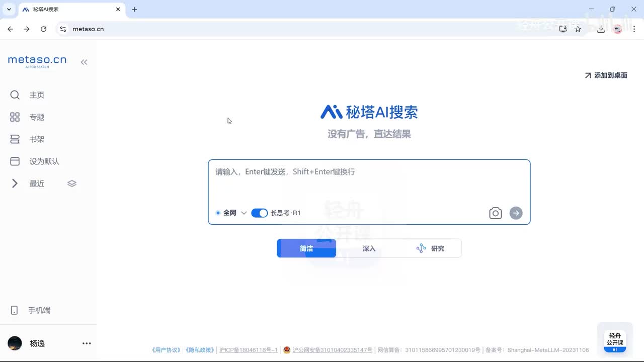Click the metaso.cn logo
Image resolution: width=644 pixels, height=362 pixels.
tap(37, 61)
